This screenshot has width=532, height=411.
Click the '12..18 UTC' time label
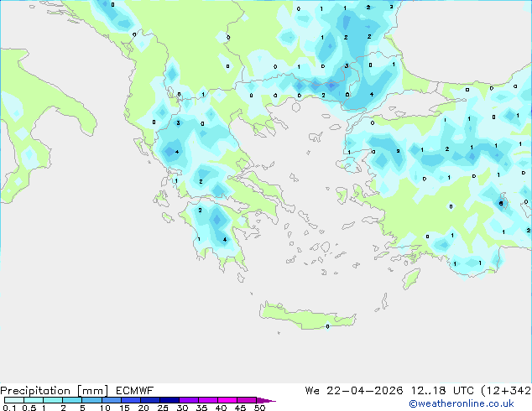coord(442,391)
